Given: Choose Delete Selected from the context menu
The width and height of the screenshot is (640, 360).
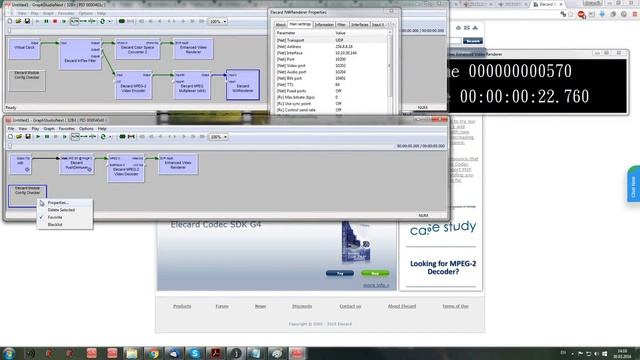Looking at the screenshot, I should 65,210.
